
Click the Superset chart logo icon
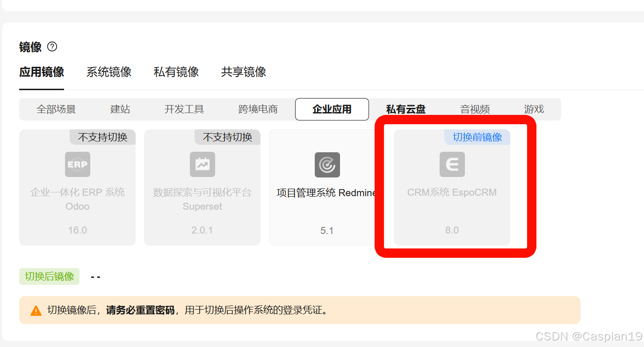coord(203,164)
